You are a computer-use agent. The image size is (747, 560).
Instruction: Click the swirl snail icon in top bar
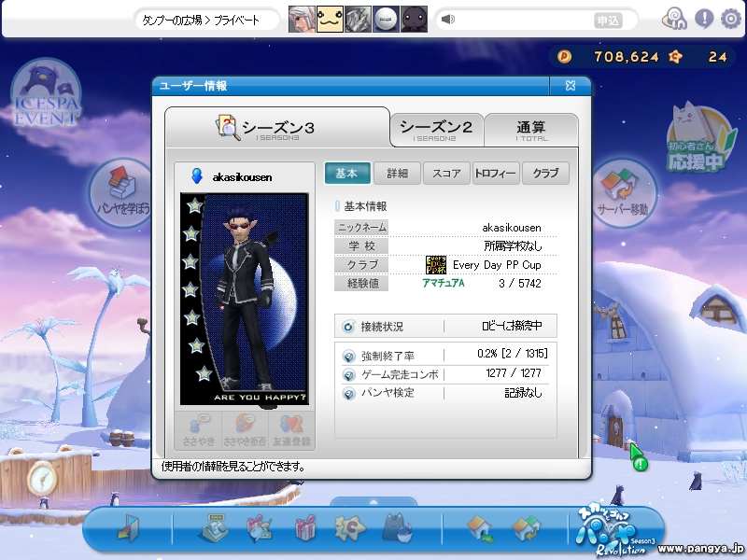(x=674, y=20)
